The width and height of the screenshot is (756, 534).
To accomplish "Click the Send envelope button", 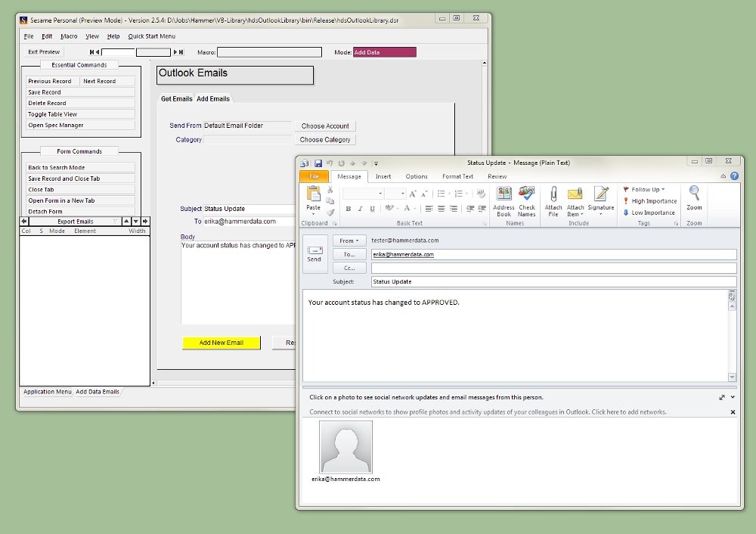I will [x=314, y=254].
